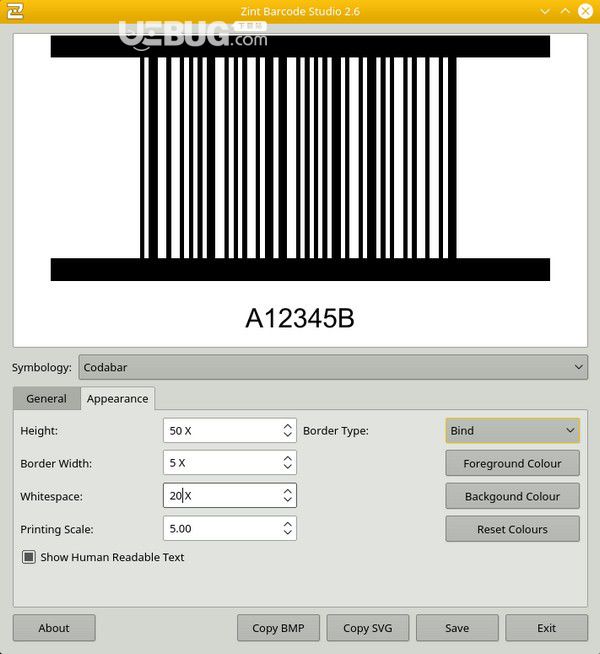Click the Reset Colours button
Image resolution: width=600 pixels, height=654 pixels.
tap(512, 529)
